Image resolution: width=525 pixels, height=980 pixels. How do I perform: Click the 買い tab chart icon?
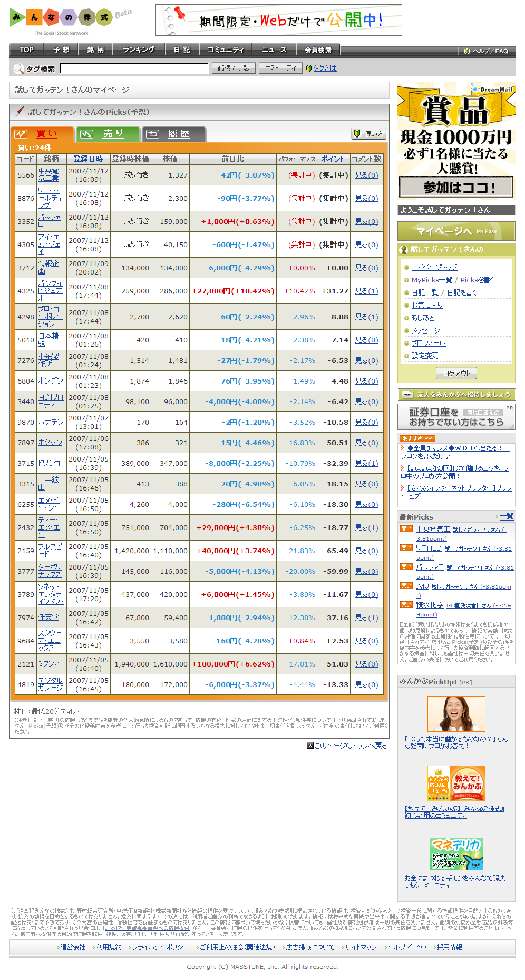click(21, 134)
